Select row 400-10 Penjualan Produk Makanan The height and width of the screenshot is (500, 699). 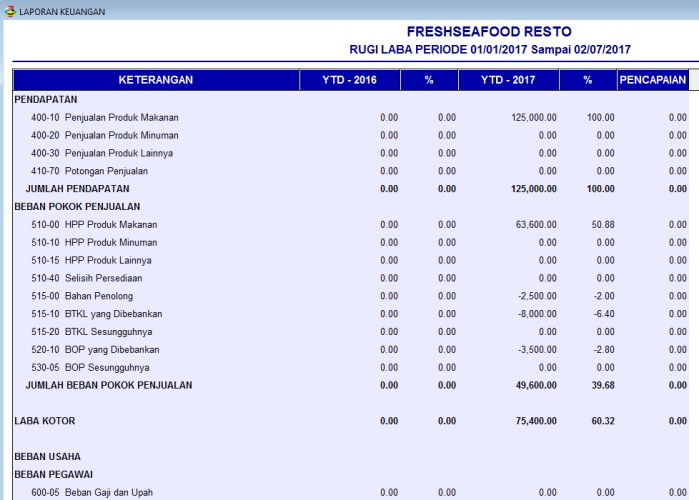coord(351,118)
